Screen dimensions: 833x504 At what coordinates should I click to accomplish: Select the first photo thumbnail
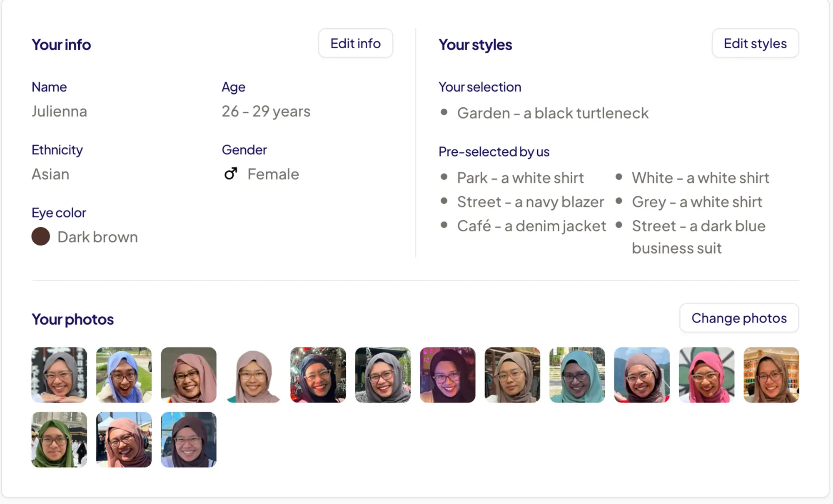[x=59, y=375]
